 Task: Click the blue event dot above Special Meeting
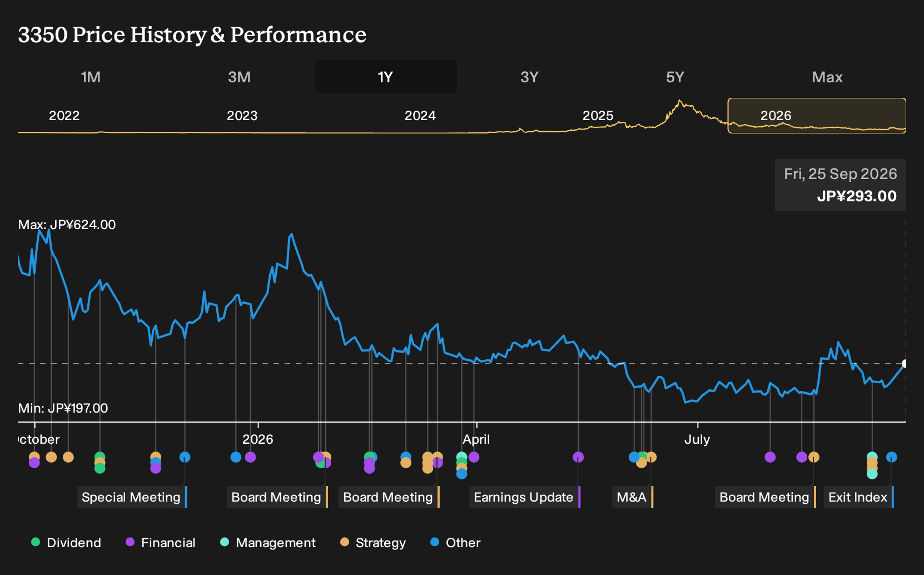click(x=185, y=457)
